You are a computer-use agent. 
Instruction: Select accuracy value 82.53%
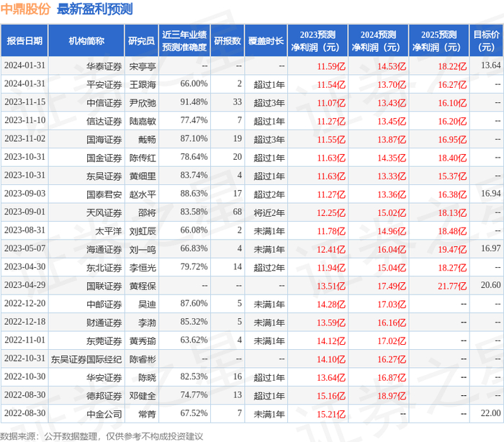194,377
